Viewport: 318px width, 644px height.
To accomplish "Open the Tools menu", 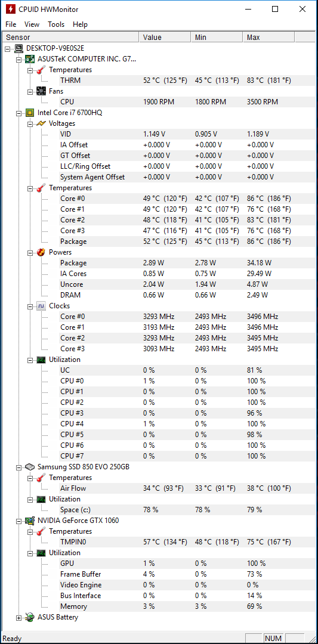I will point(56,24).
